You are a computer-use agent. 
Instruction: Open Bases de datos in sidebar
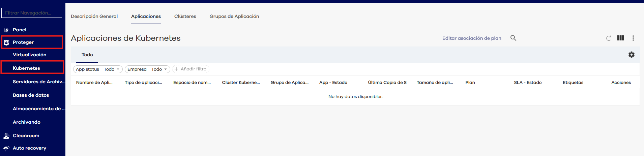[x=31, y=95]
